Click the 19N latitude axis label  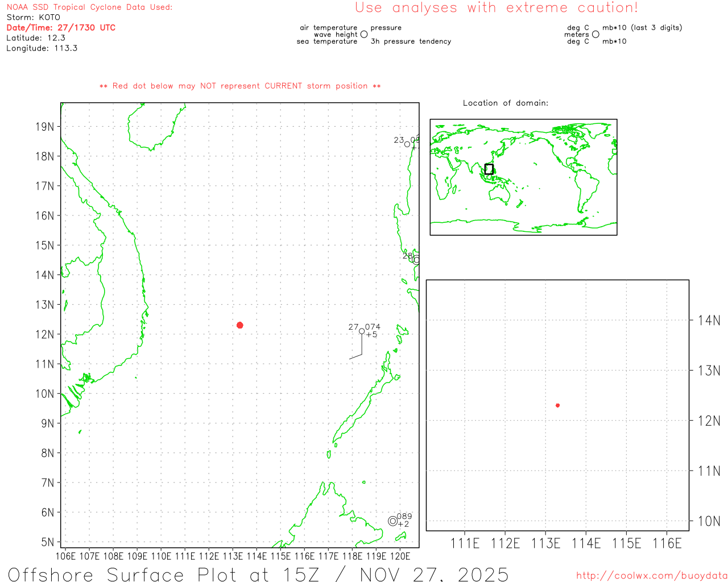(44, 127)
